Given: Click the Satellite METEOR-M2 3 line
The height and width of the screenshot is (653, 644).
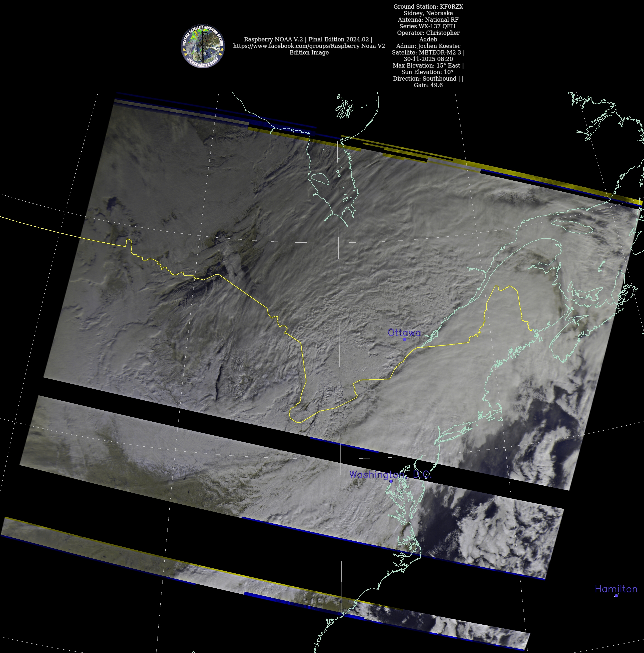Looking at the screenshot, I should click(428, 52).
